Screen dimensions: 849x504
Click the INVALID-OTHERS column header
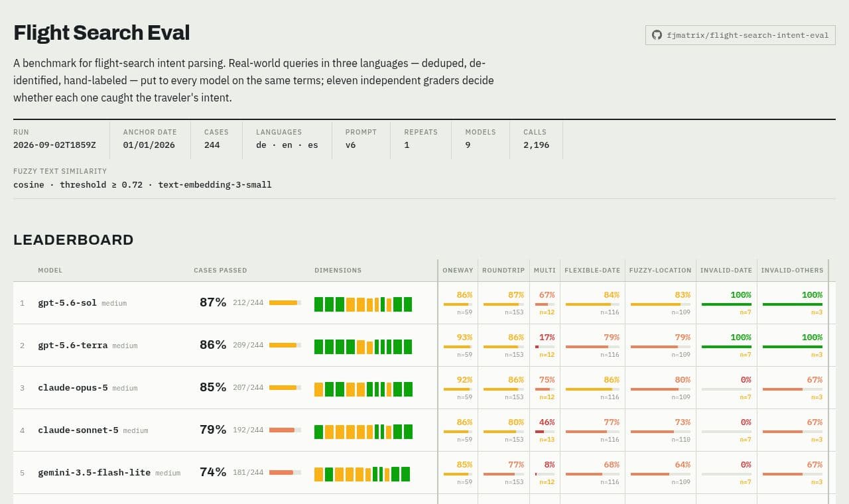click(792, 271)
